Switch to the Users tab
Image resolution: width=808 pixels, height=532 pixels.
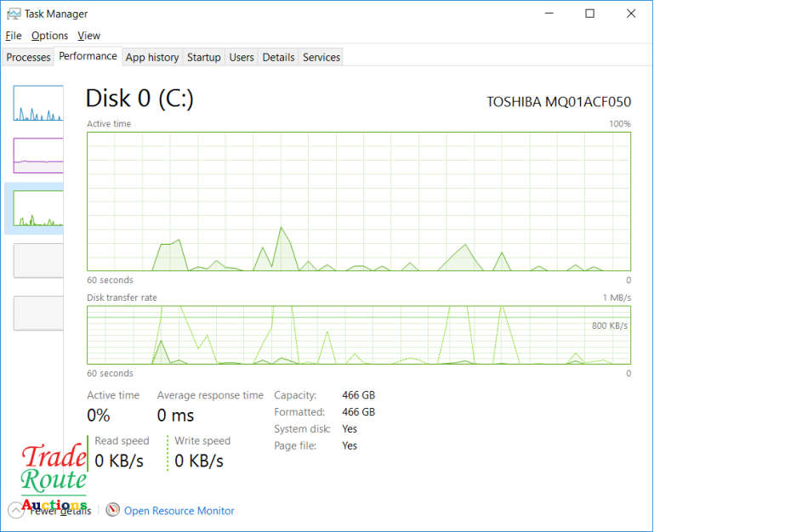click(242, 57)
